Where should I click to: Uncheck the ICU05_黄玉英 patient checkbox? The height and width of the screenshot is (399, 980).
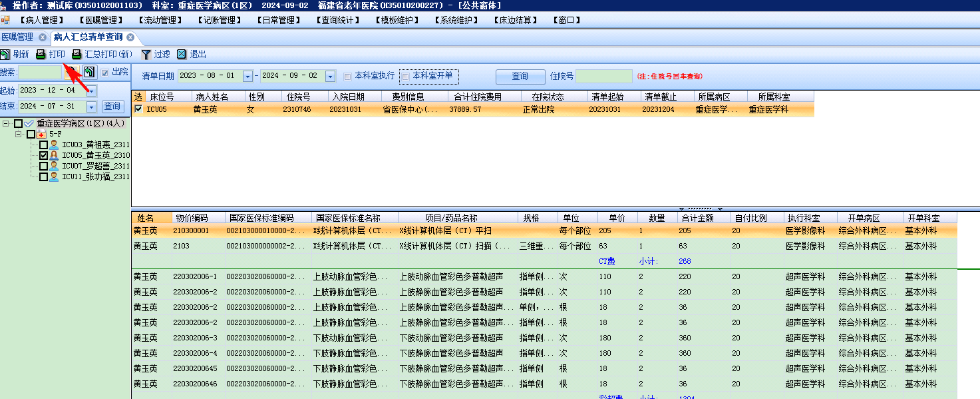coord(43,156)
